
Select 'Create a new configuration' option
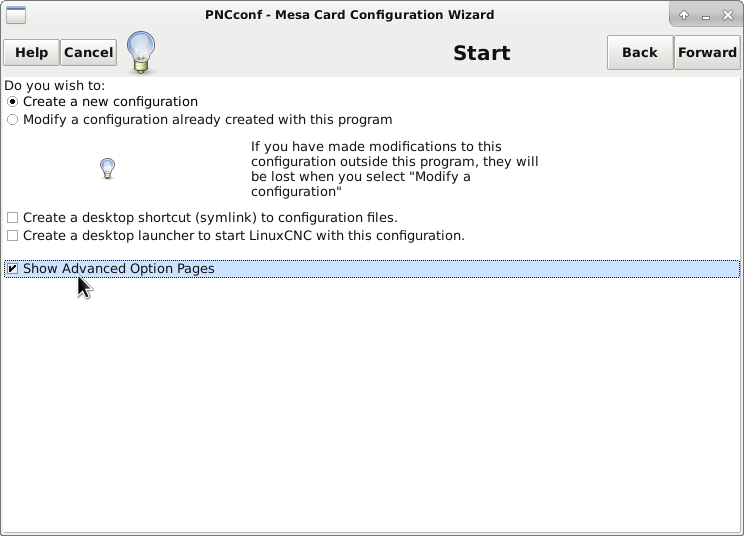point(13,102)
